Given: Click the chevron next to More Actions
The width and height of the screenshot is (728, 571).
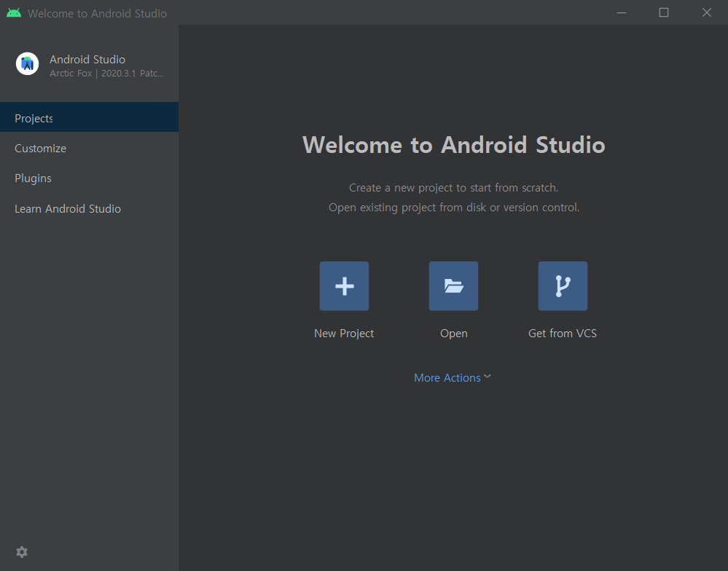Looking at the screenshot, I should 487,377.
